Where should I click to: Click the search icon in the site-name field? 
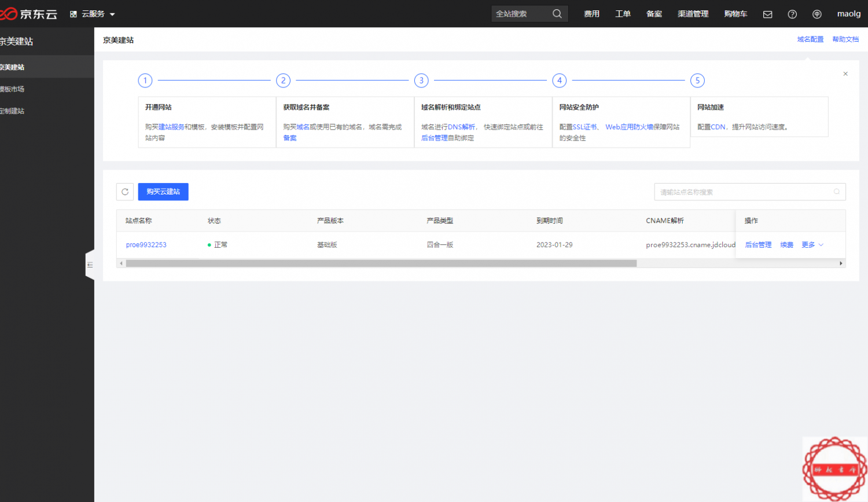coord(837,192)
